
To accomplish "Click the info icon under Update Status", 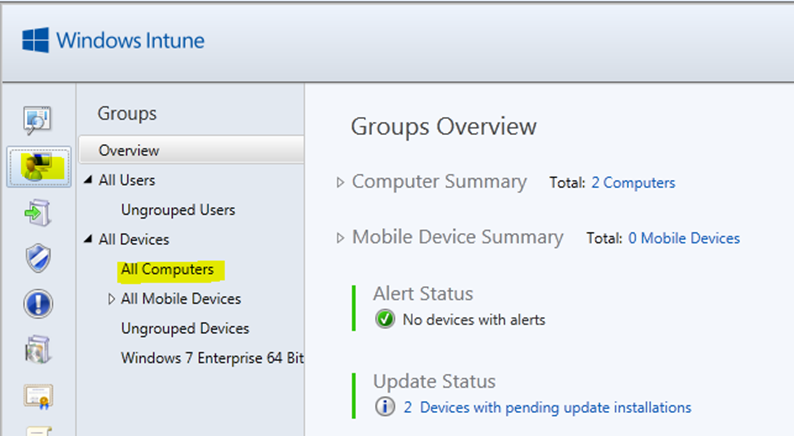I will point(385,407).
